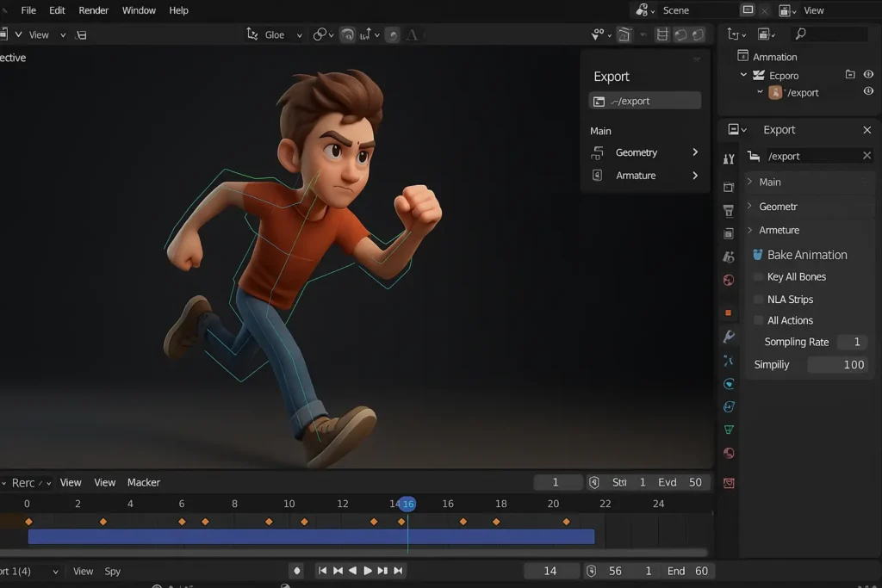Click the scene selector icon beside Scene
Image resolution: width=882 pixels, height=588 pixels.
tap(644, 10)
